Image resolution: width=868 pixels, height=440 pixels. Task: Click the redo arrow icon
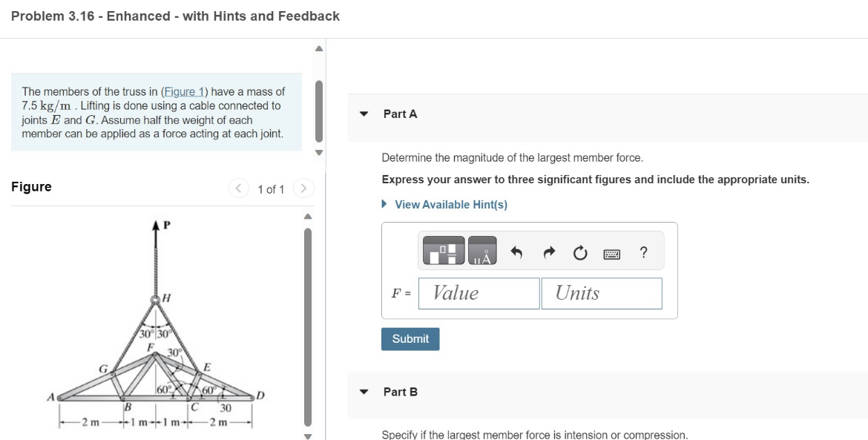pyautogui.click(x=548, y=253)
